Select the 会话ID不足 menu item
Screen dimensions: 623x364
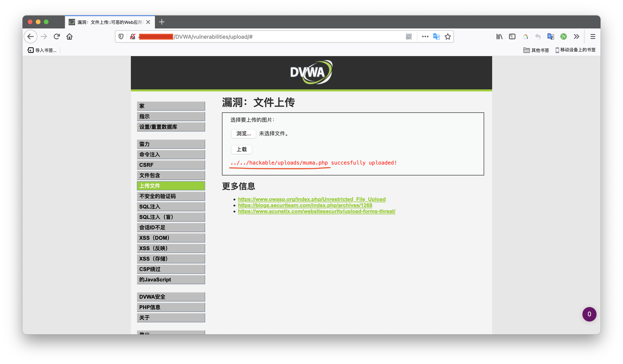171,227
